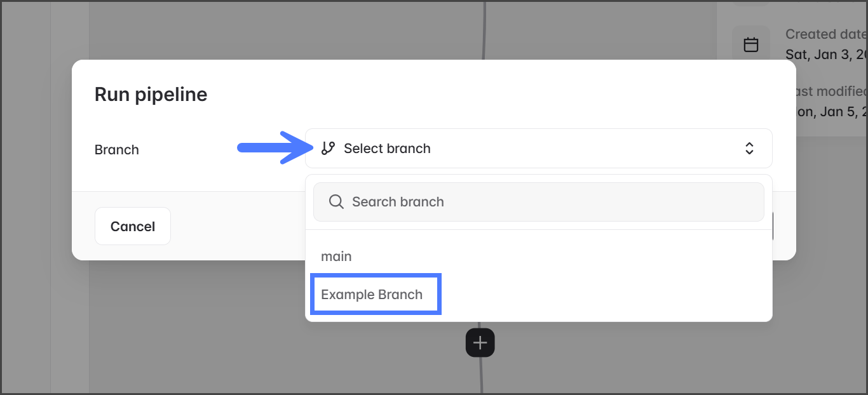Choose Example Branch from the list

372,295
